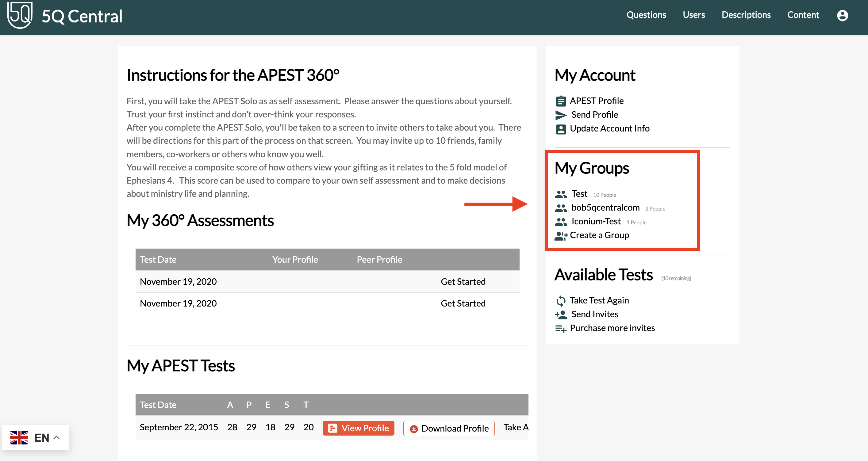Click Create a Group link
This screenshot has height=461, width=868.
click(599, 235)
